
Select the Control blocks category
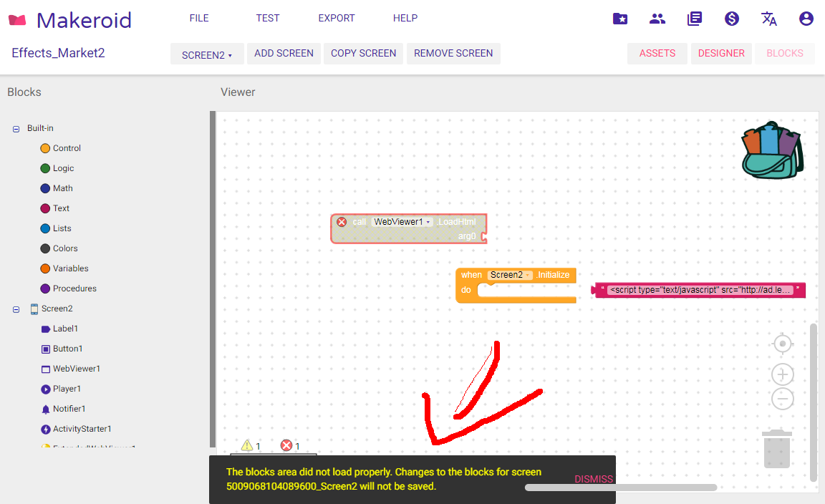[x=60, y=148]
